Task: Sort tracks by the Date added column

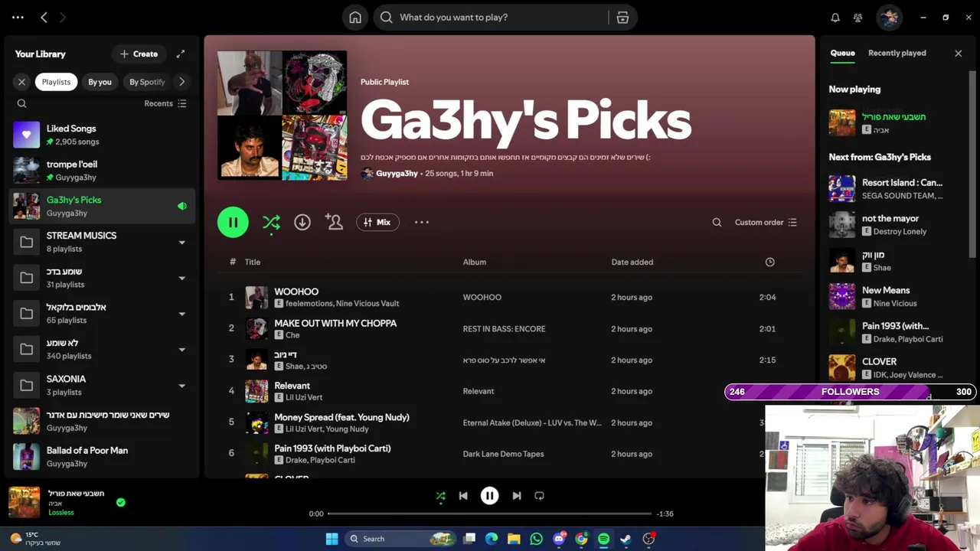Action: pyautogui.click(x=632, y=262)
